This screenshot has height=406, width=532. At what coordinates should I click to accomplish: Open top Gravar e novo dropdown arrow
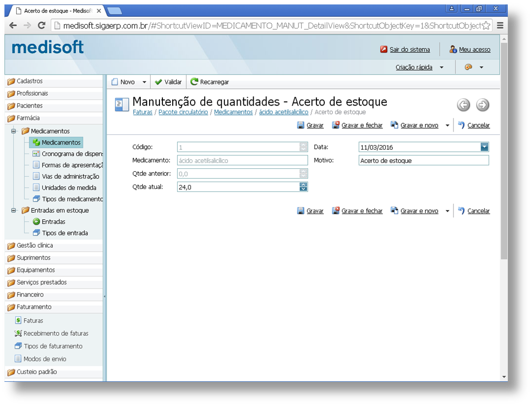[x=448, y=125]
